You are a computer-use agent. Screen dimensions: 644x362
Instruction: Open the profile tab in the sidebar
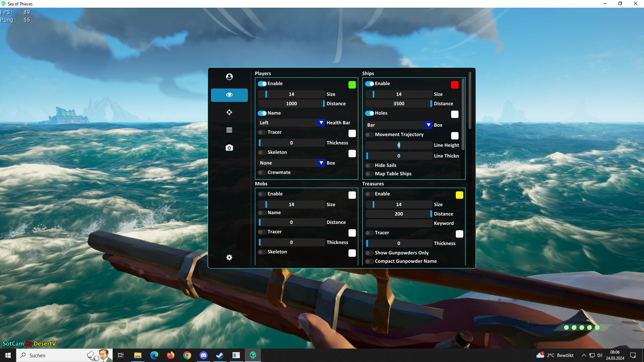pyautogui.click(x=229, y=77)
